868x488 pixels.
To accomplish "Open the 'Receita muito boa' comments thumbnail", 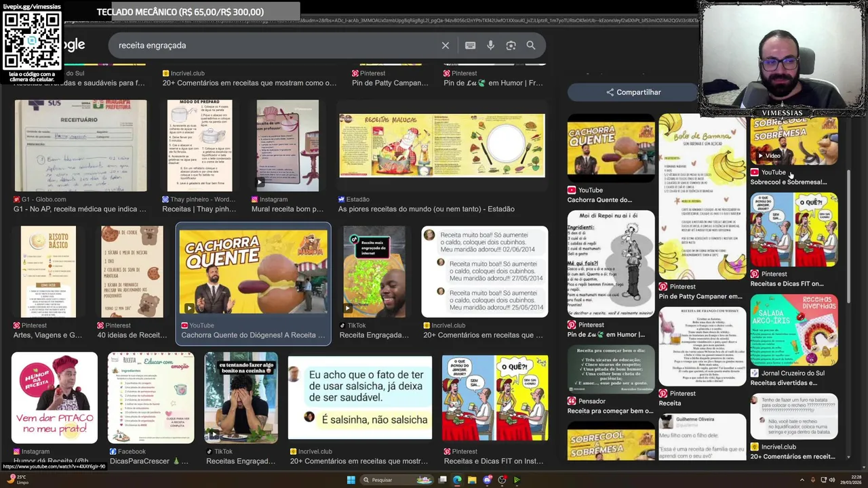I will tap(485, 271).
